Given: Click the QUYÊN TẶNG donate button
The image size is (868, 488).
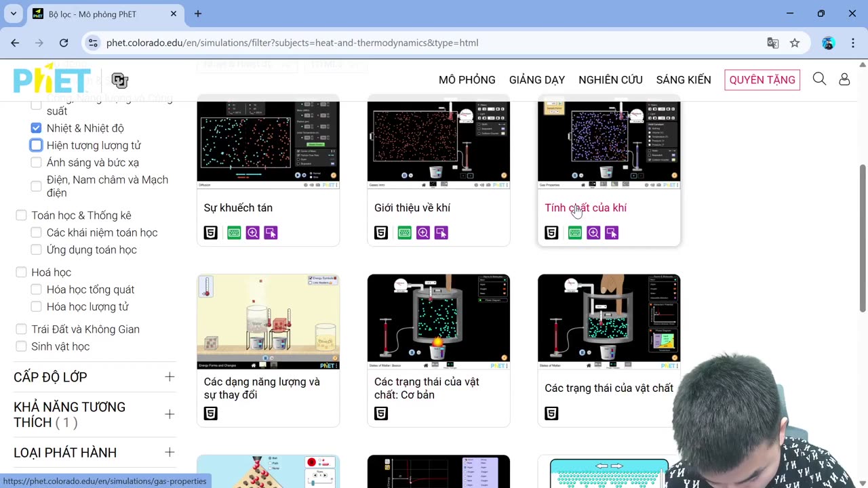Looking at the screenshot, I should pyautogui.click(x=762, y=80).
